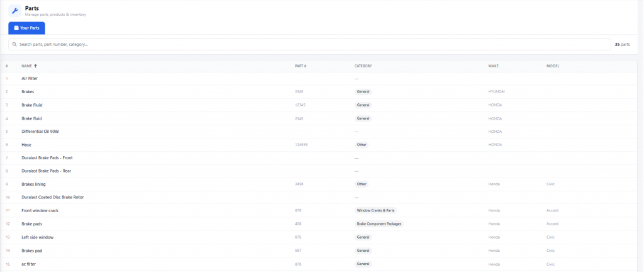Screen dimensions: 644x272
Task: Click the sort arrow beside Name header
Action: (36, 65)
